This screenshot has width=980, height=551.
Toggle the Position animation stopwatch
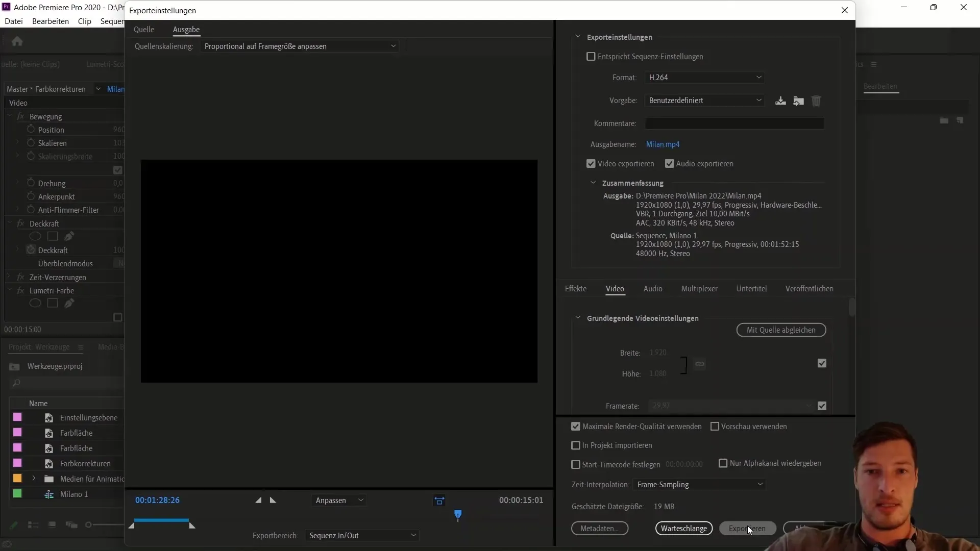[31, 130]
